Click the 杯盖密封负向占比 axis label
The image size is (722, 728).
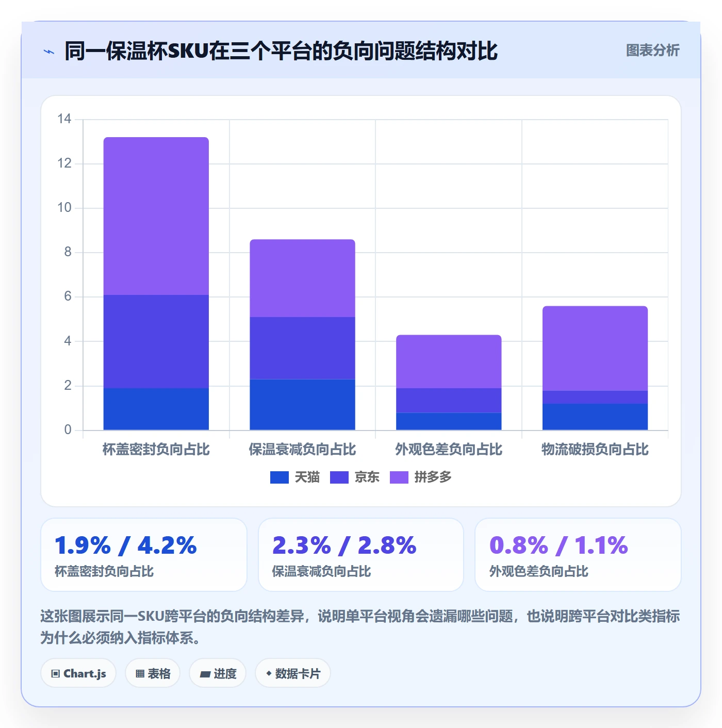[156, 450]
